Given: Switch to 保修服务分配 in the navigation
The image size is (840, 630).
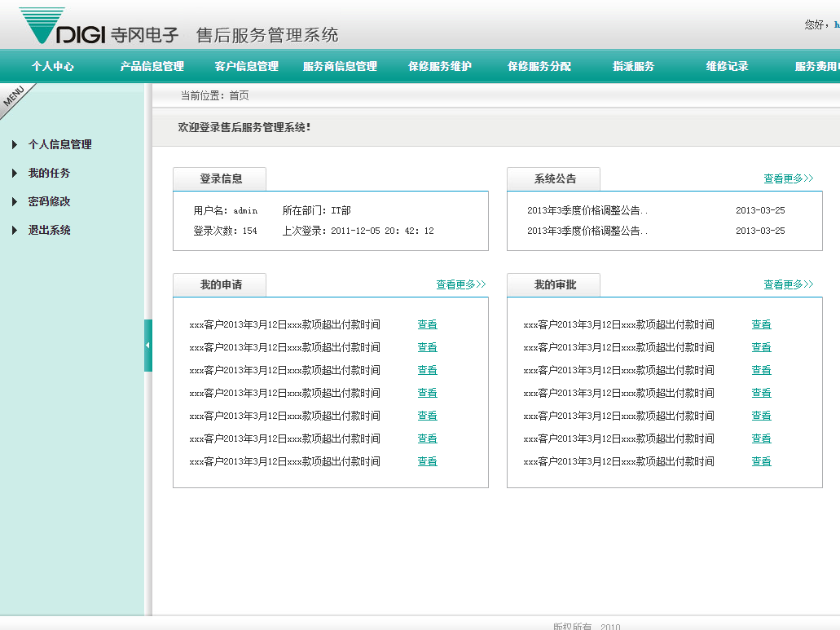Looking at the screenshot, I should click(539, 67).
